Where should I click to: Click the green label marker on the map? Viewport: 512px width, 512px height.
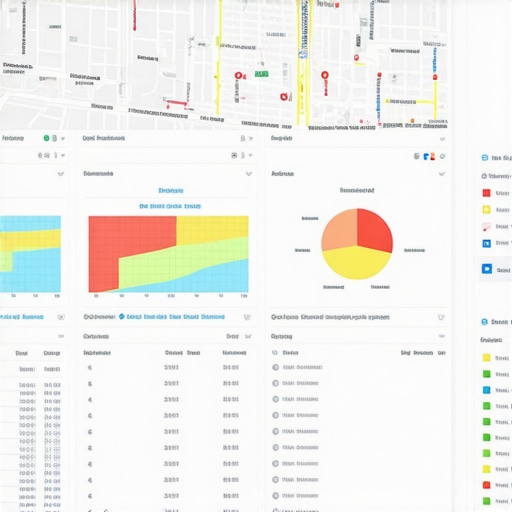262,74
